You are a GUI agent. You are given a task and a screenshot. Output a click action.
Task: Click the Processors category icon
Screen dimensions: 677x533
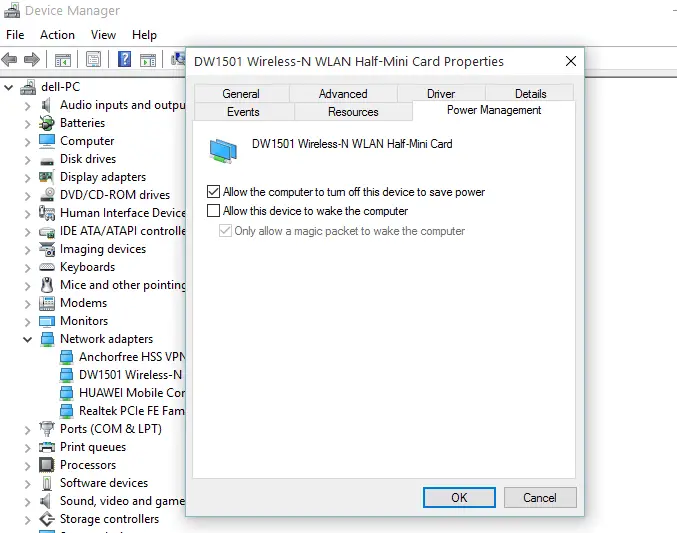click(46, 465)
